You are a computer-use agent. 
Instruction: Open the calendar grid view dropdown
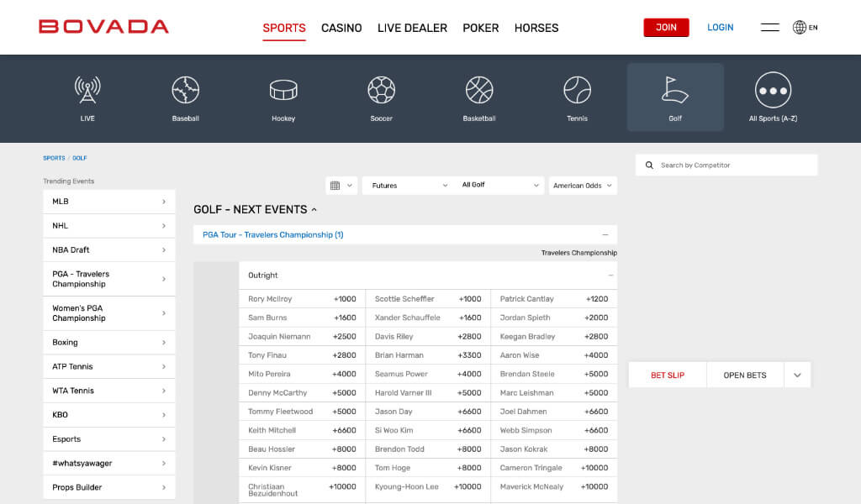point(341,186)
